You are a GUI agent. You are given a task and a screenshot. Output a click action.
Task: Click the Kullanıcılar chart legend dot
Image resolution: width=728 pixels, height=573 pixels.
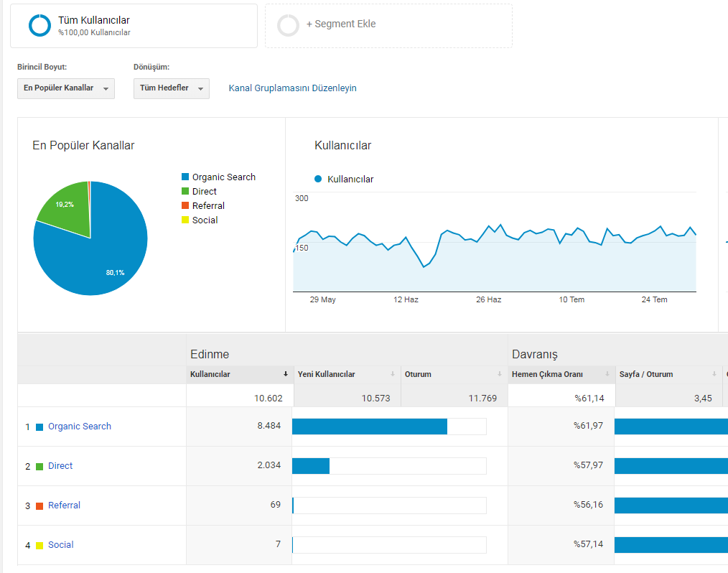pyautogui.click(x=318, y=179)
